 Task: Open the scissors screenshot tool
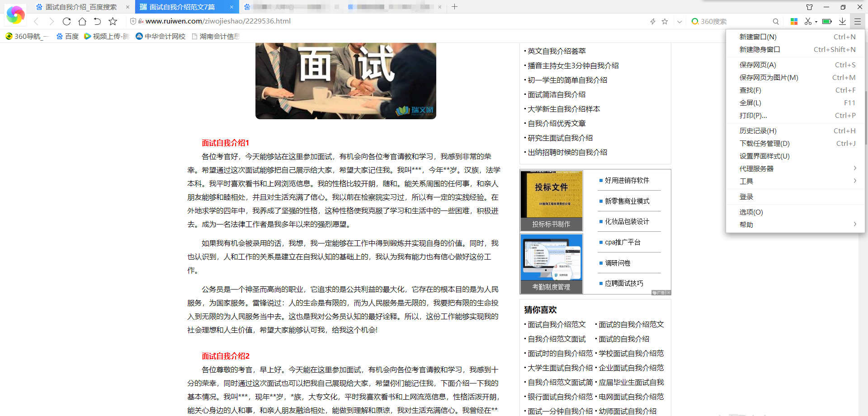tap(807, 21)
